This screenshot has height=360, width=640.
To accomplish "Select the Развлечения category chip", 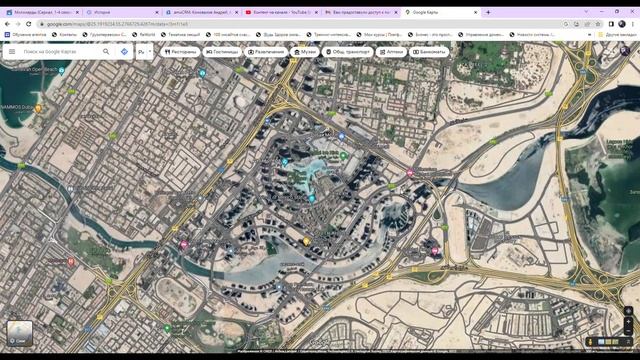I will click(x=266, y=52).
